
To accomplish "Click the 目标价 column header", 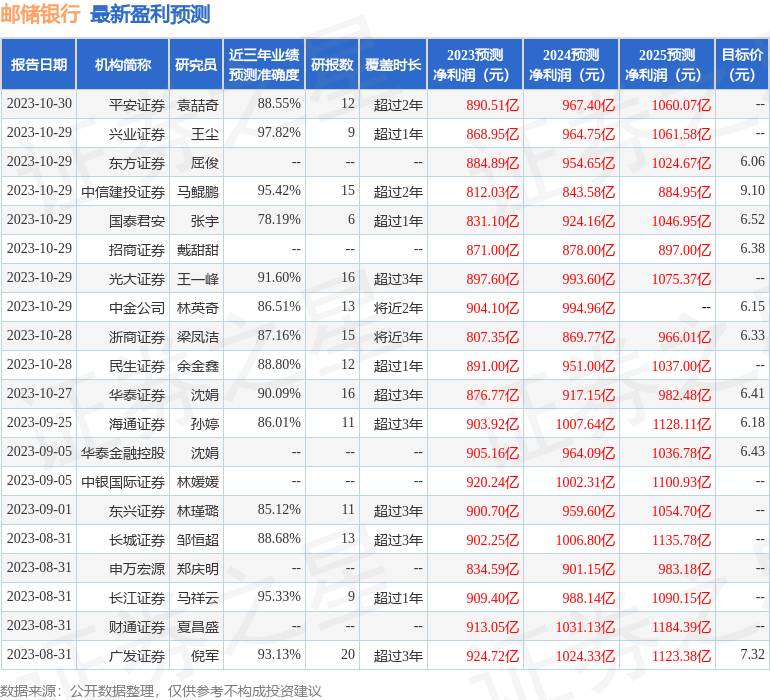I will (x=742, y=64).
